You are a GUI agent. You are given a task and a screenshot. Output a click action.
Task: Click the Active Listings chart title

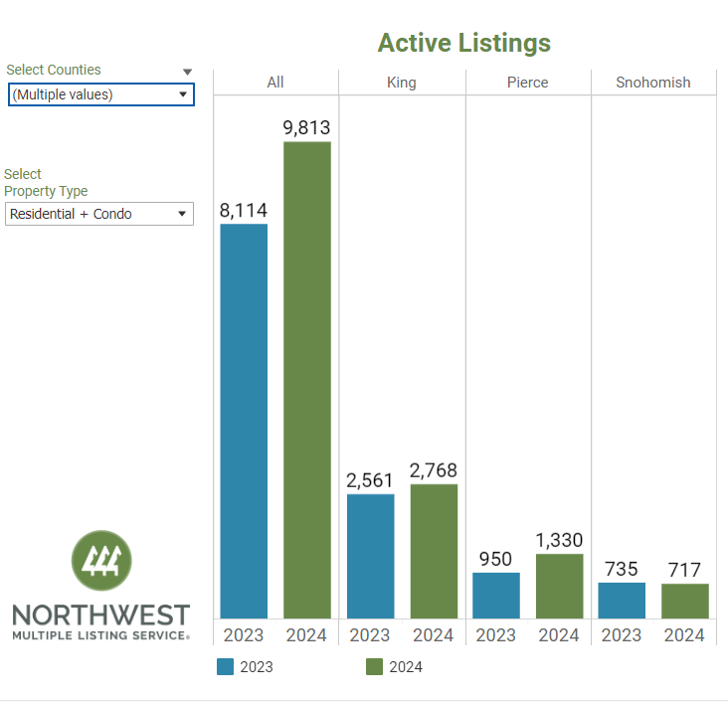click(463, 44)
